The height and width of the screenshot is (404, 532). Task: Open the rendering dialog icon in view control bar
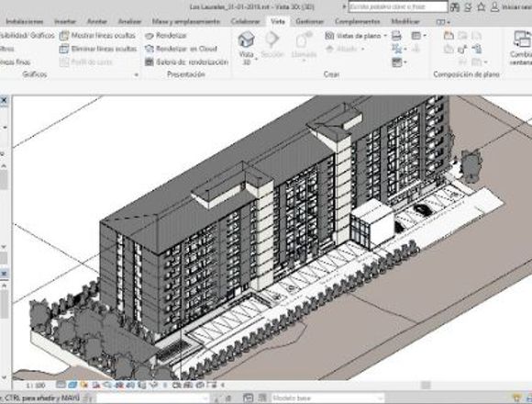point(108,385)
